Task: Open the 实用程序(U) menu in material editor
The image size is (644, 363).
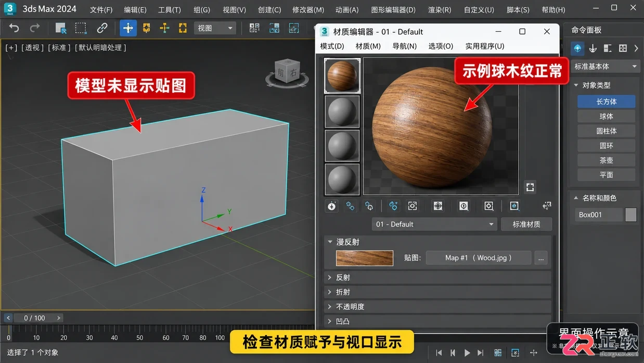Action: coord(485,46)
